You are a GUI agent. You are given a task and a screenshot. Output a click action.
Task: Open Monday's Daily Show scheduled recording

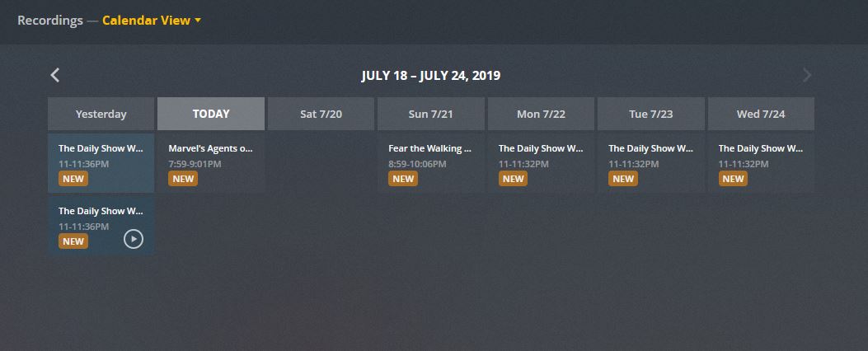(540, 149)
